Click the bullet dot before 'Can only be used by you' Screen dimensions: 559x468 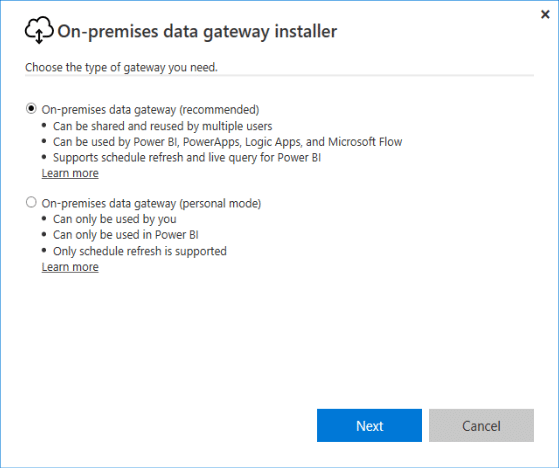click(44, 218)
